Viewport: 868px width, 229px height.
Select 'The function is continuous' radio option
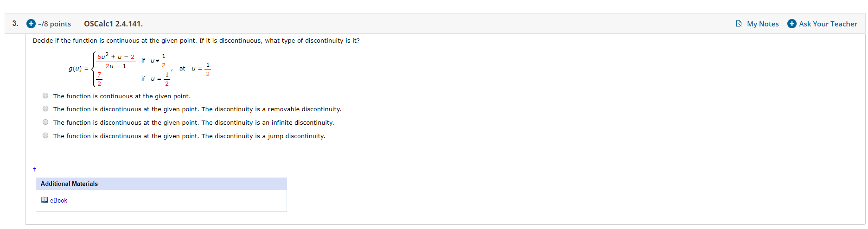pos(45,96)
